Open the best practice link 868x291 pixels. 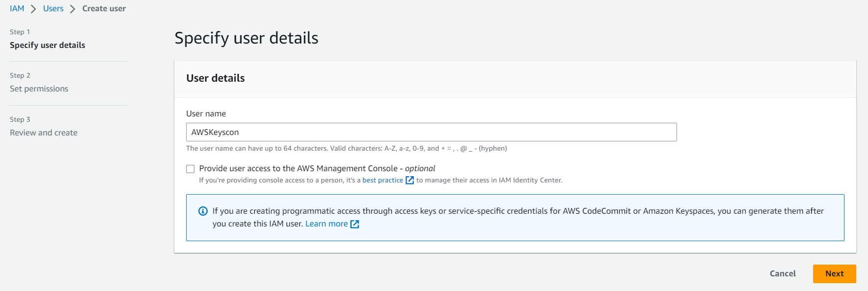(x=383, y=180)
